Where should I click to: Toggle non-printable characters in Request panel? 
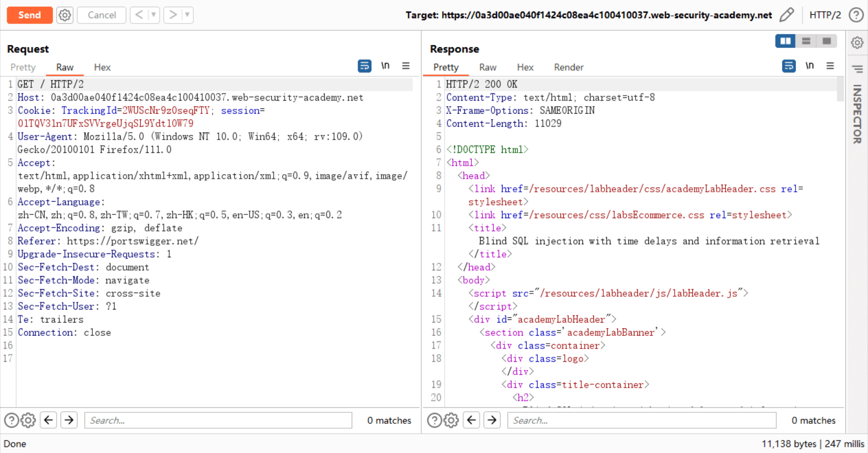[x=385, y=66]
